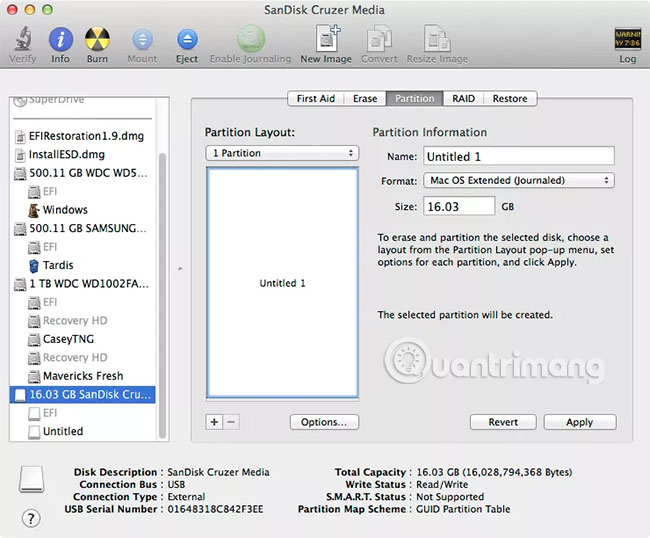Open partition Options dialog

click(324, 422)
